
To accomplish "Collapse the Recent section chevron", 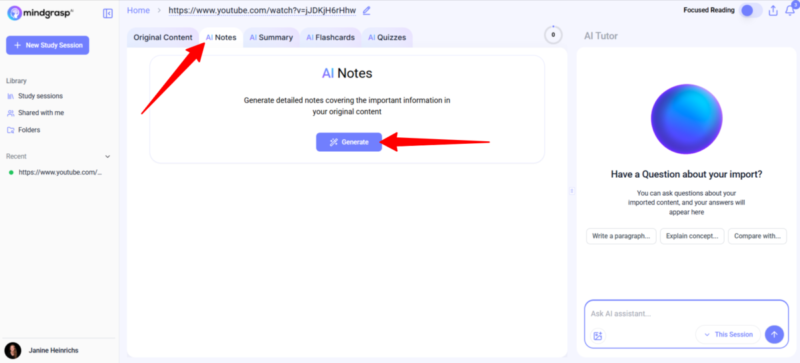I will (x=107, y=156).
